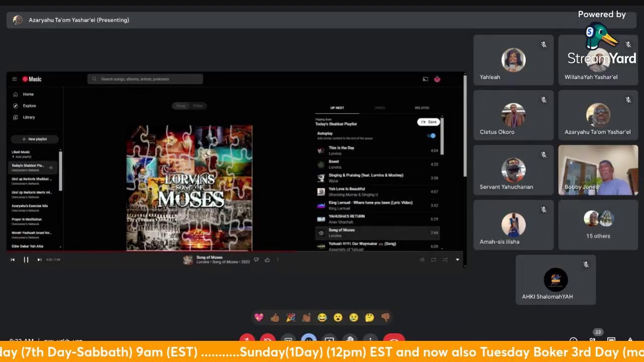Click the Up Next queue scrollbar
Viewport: 644px width, 362px height.
tap(442, 136)
